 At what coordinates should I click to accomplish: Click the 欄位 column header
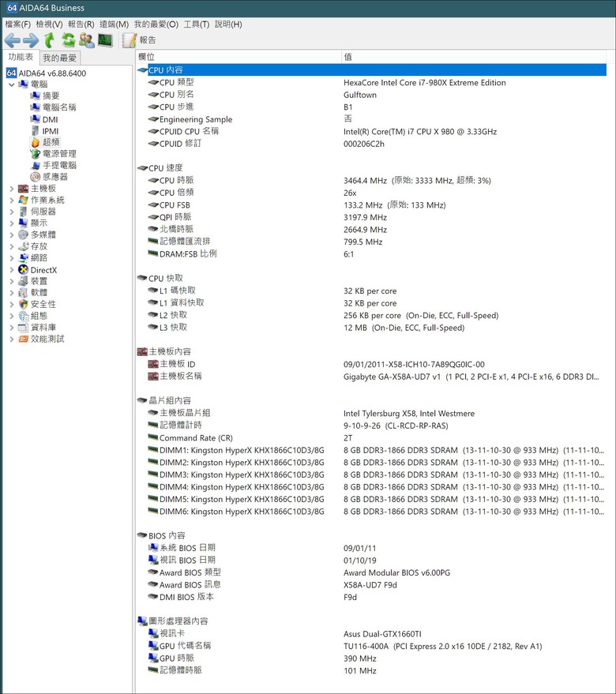coord(239,57)
